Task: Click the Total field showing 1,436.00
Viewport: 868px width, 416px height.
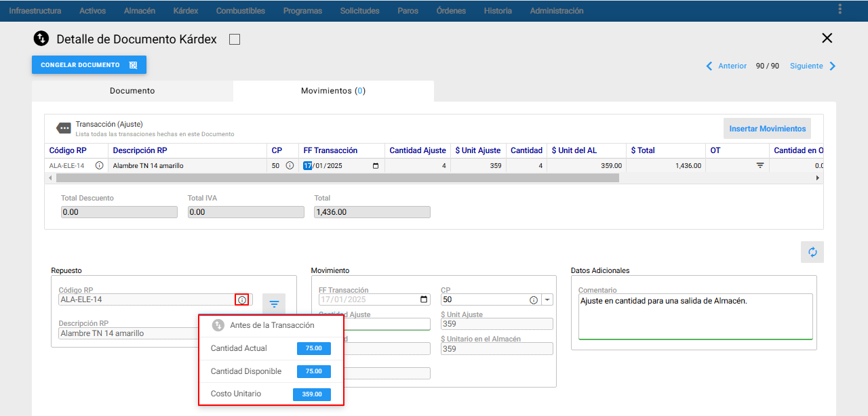Action: [372, 212]
